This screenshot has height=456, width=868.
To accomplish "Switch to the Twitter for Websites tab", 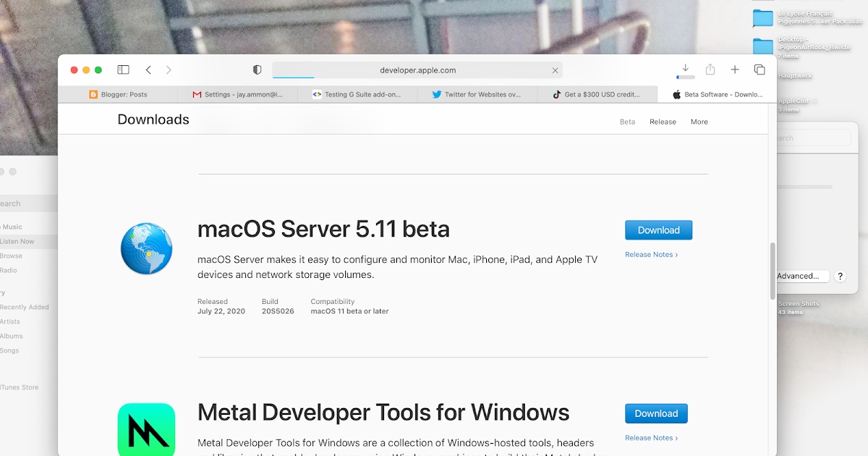I will coord(477,94).
